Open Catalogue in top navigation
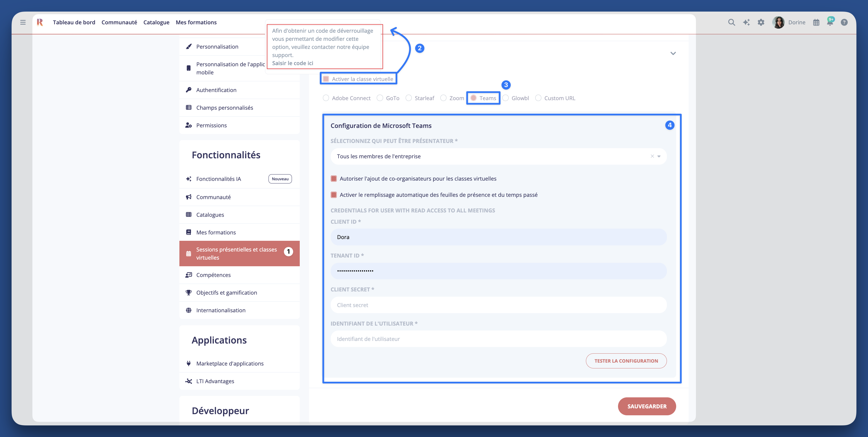 (x=156, y=22)
